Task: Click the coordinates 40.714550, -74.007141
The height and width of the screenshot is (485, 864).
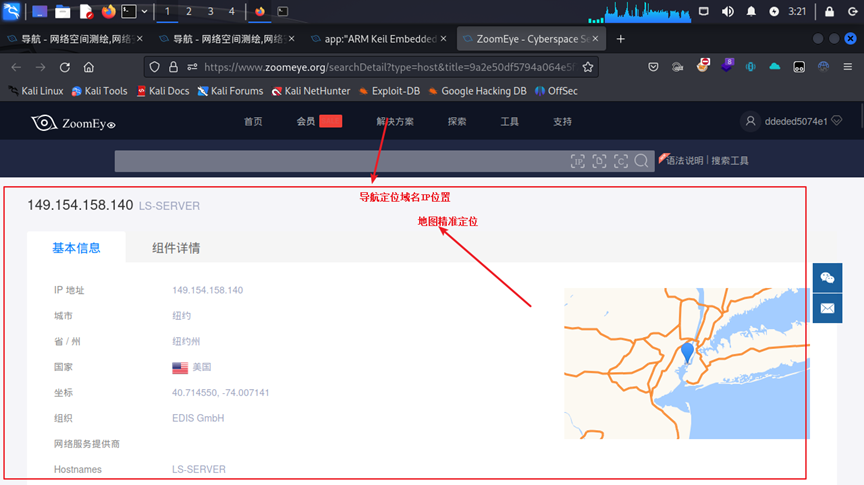Action: click(220, 393)
